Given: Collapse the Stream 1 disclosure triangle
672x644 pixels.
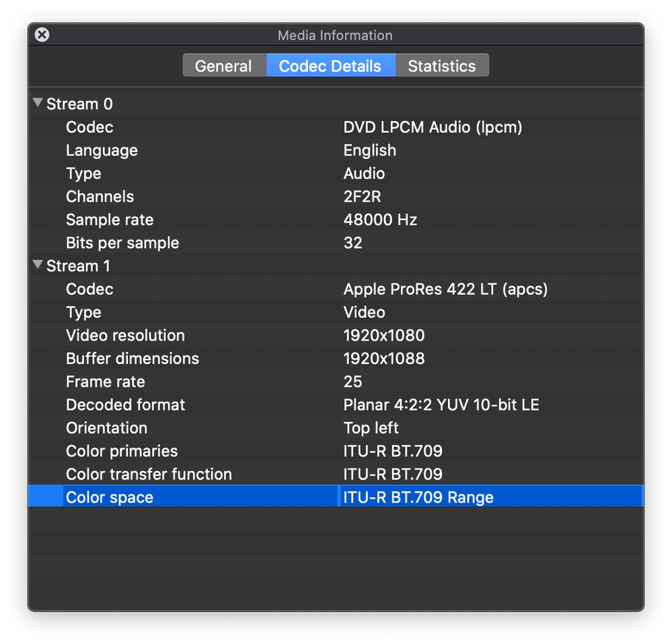Looking at the screenshot, I should point(38,266).
